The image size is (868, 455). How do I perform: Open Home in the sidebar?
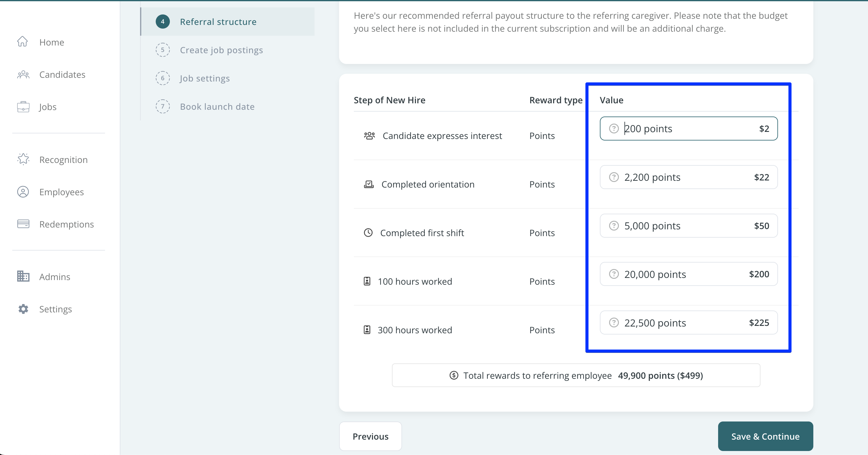click(52, 42)
